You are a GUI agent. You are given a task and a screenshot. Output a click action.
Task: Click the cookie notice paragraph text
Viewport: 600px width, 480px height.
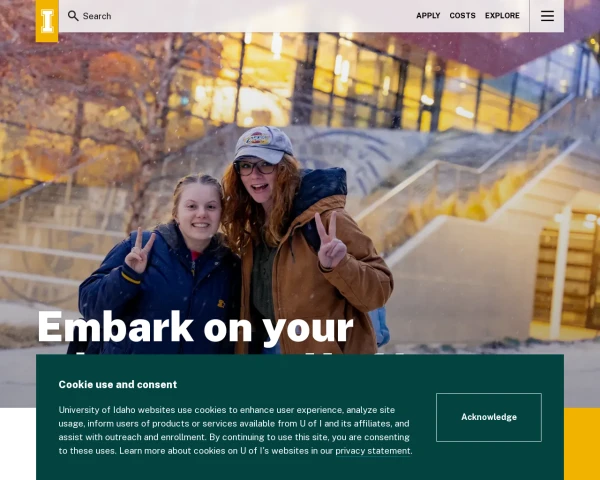[235, 430]
